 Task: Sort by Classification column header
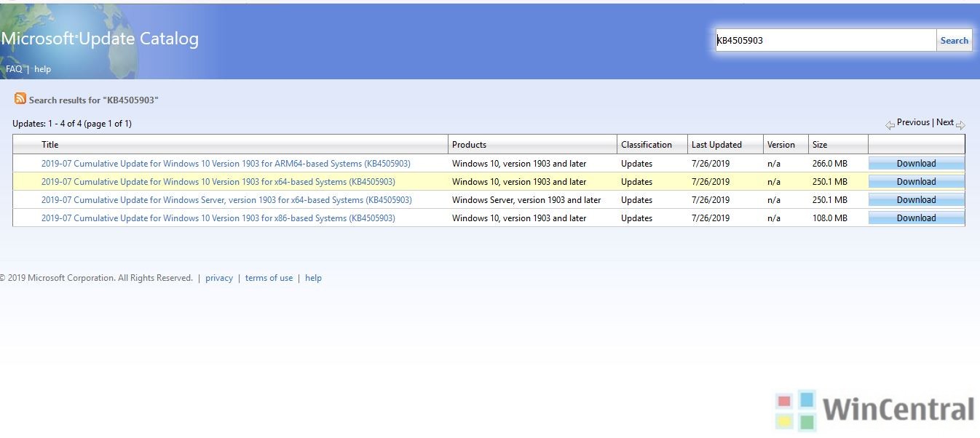(647, 145)
